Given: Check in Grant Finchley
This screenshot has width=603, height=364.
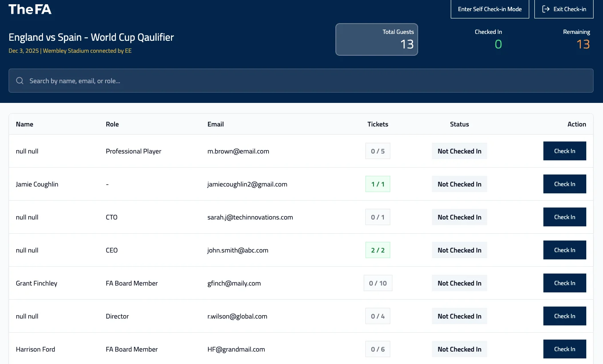Looking at the screenshot, I should pos(564,283).
